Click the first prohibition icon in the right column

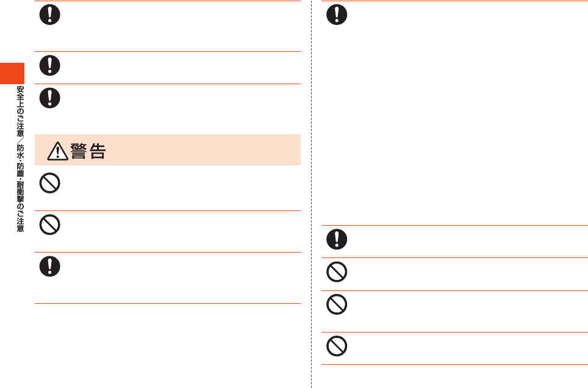(337, 271)
